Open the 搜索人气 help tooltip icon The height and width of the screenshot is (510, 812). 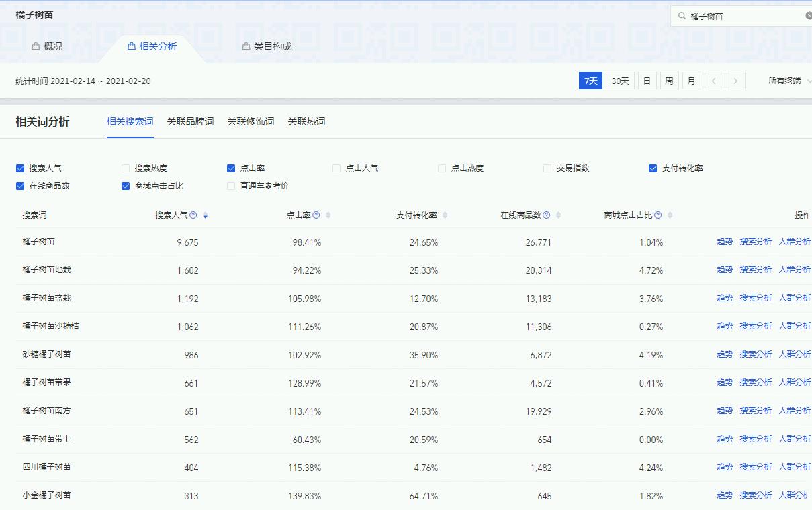click(x=193, y=214)
